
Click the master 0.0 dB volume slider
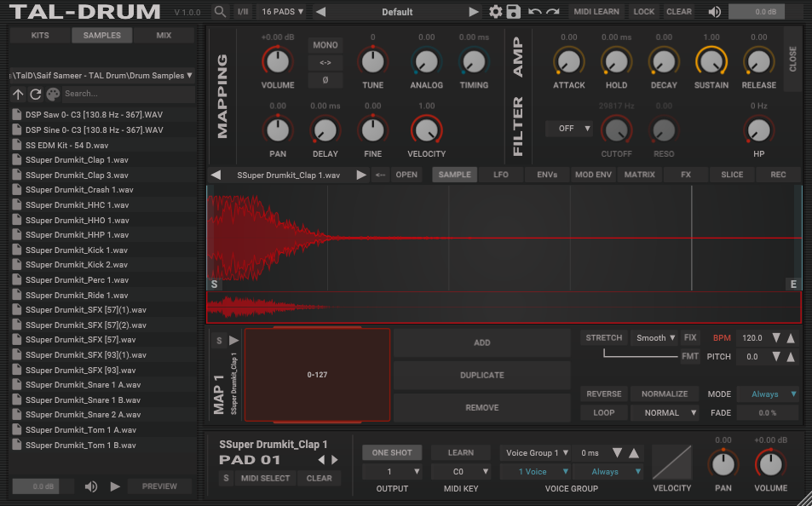[756, 11]
